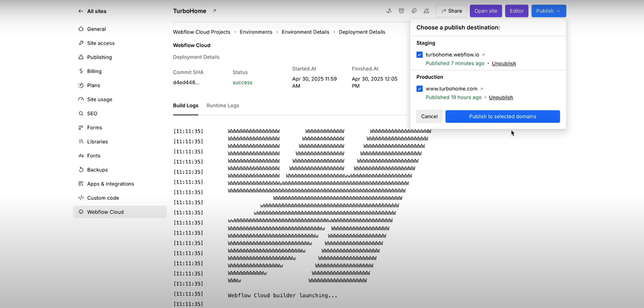Open the General settings home icon

81,29
